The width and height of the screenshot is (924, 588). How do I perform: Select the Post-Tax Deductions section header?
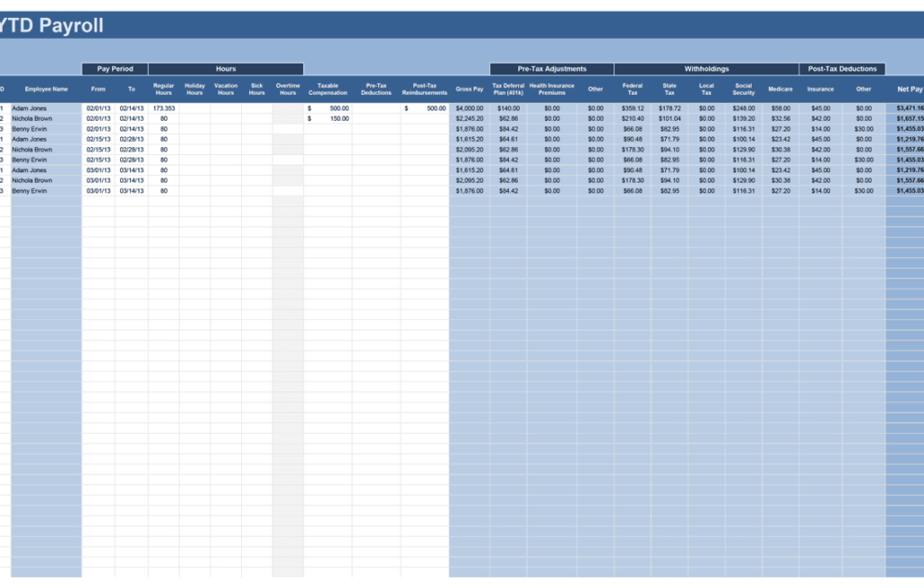click(x=843, y=69)
